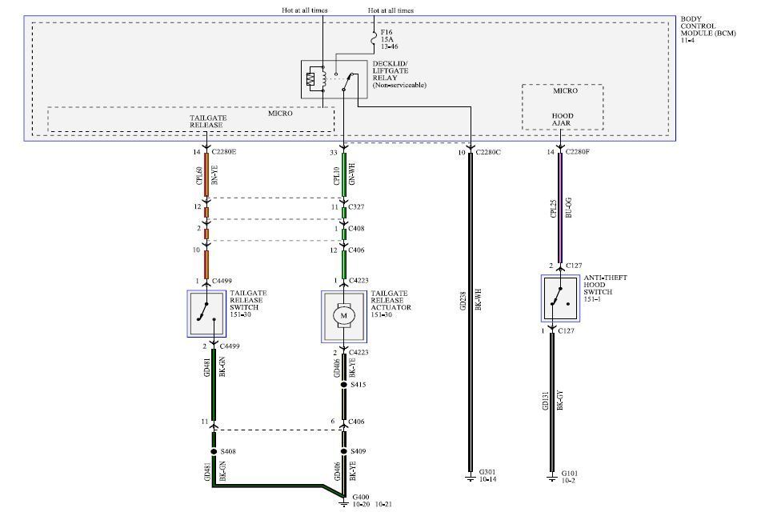Click the F16 15A fuse symbol
Viewport: 757px width, 532px height.
click(x=374, y=38)
